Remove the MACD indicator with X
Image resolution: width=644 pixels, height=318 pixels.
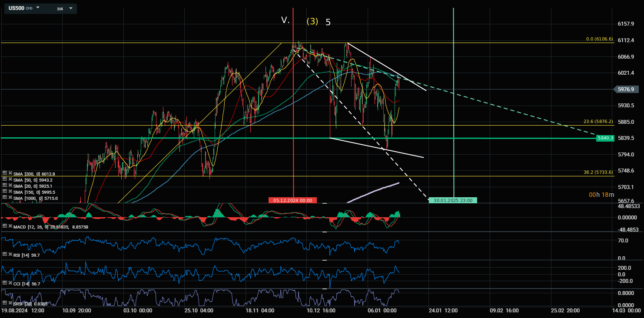tap(10, 226)
